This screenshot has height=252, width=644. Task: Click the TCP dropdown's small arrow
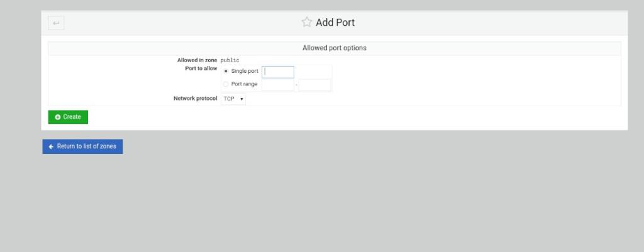tap(242, 99)
